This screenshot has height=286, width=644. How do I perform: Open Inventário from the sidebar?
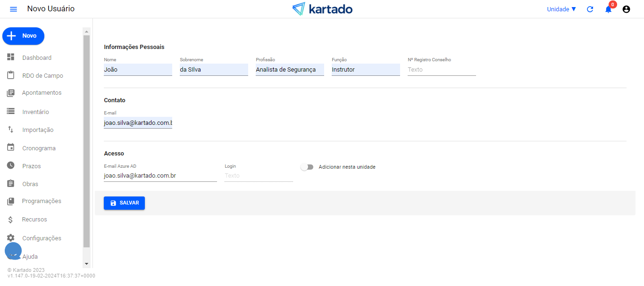(x=35, y=112)
